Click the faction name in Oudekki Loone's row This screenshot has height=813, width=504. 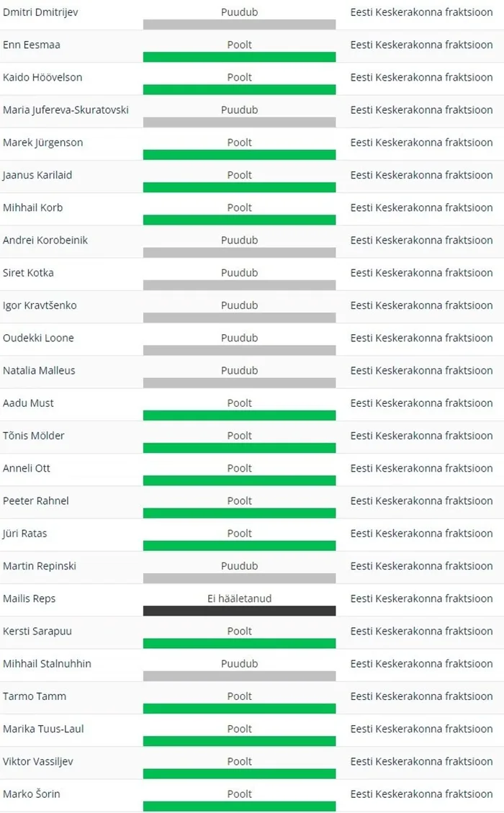pyautogui.click(x=421, y=338)
